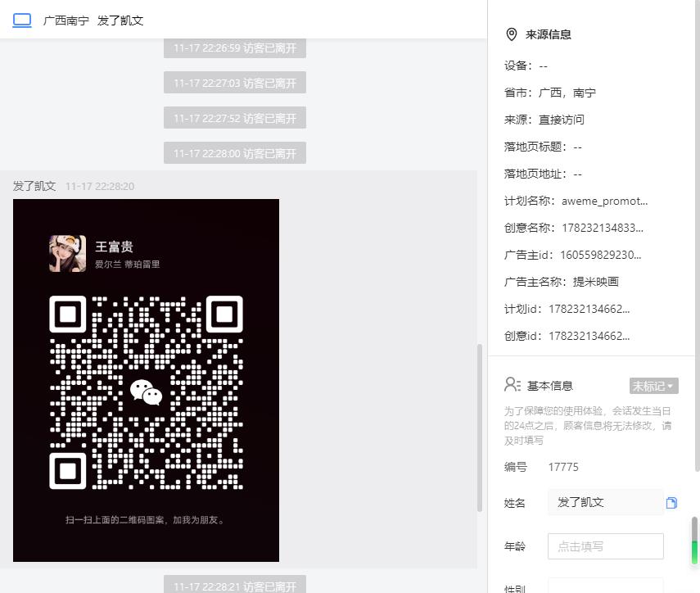Click the 11-17 22:26:59 访客已离开 notice

click(235, 48)
